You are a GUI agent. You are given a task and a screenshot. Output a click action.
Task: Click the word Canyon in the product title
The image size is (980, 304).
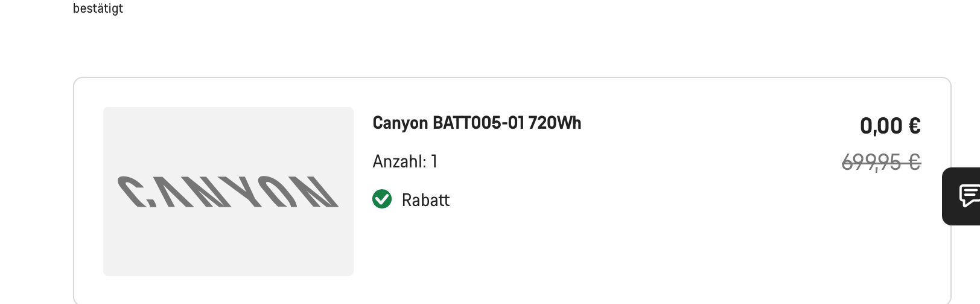[x=400, y=123]
